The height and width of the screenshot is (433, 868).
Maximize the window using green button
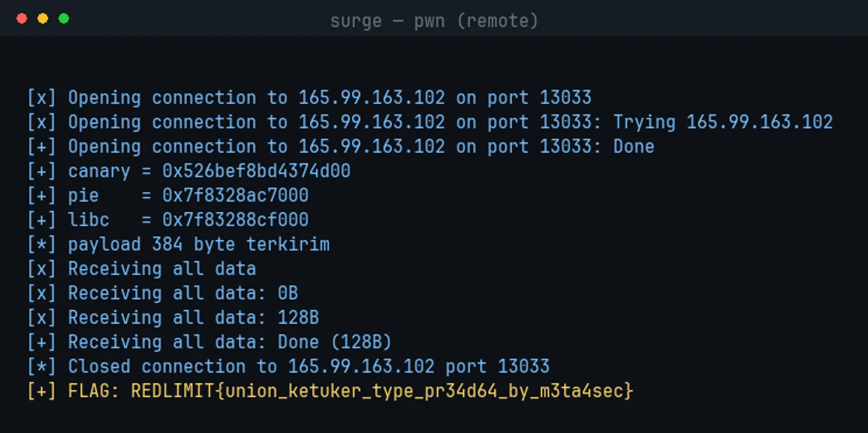[x=63, y=18]
